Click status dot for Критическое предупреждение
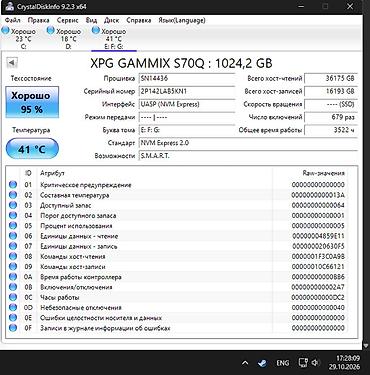This screenshot has width=370, height=375. [13, 185]
